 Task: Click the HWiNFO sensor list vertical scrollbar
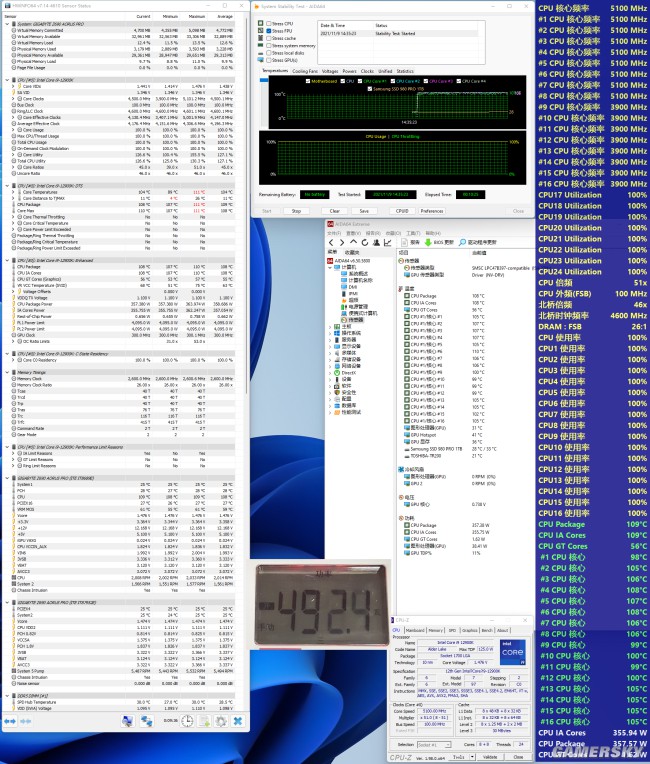pos(247,205)
